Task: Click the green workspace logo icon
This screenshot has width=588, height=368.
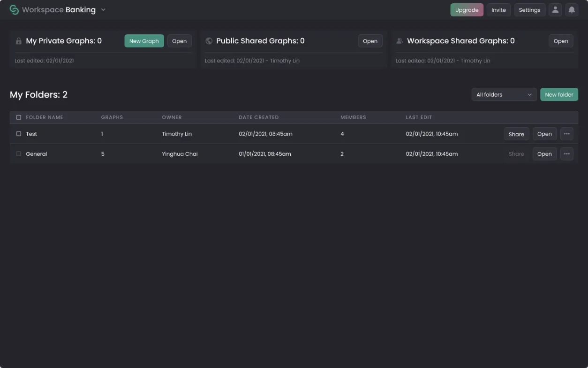Action: [x=15, y=9]
